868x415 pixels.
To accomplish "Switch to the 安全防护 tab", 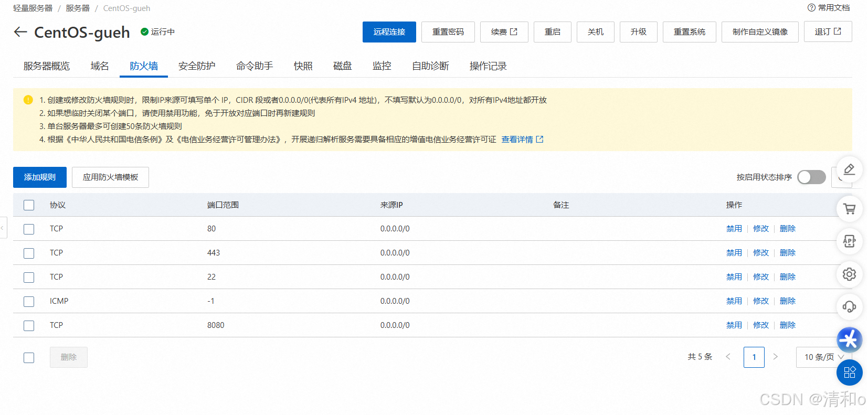I will [x=197, y=66].
